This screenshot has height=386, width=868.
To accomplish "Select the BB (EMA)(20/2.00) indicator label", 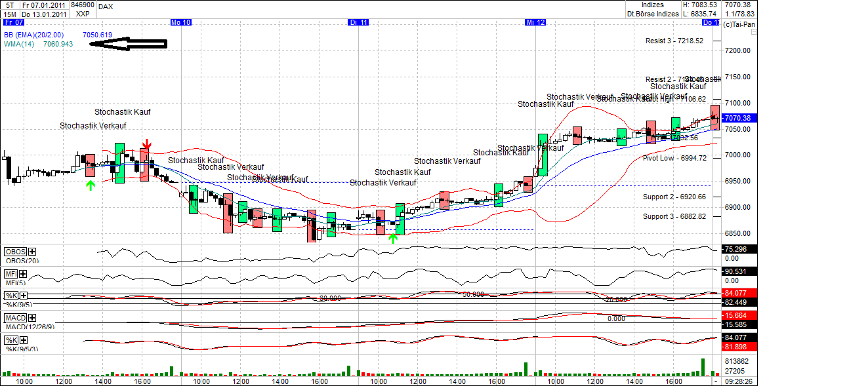I will point(35,35).
